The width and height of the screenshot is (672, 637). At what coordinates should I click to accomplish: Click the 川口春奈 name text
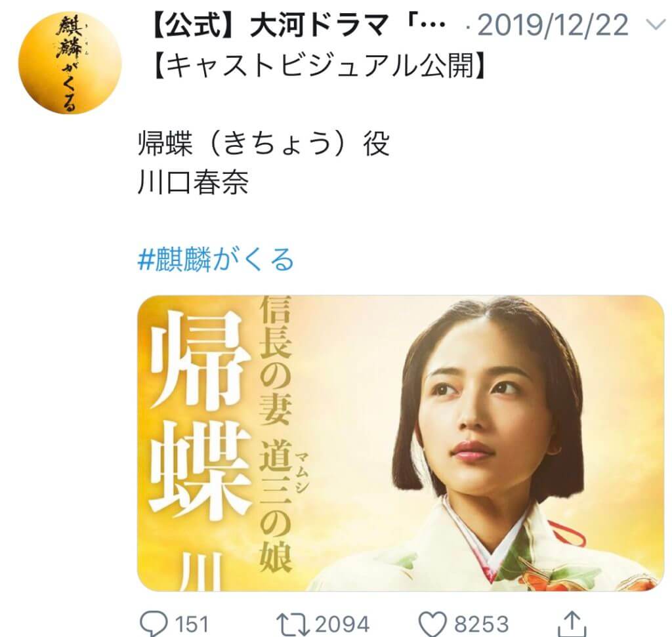click(x=193, y=182)
